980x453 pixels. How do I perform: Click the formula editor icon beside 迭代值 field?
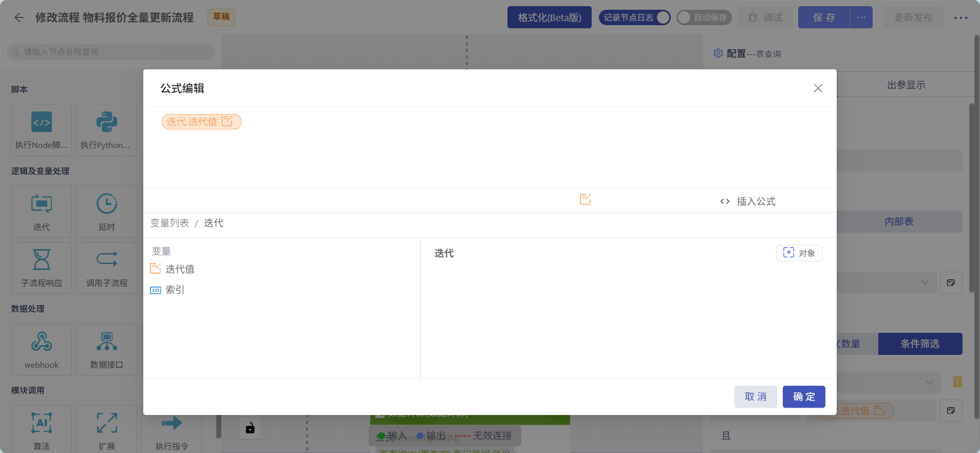coord(951,410)
